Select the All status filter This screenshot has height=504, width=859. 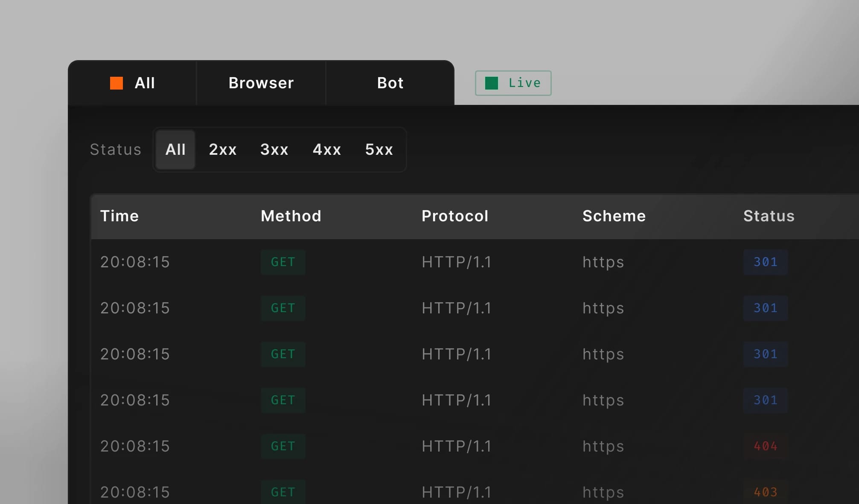[x=175, y=150]
